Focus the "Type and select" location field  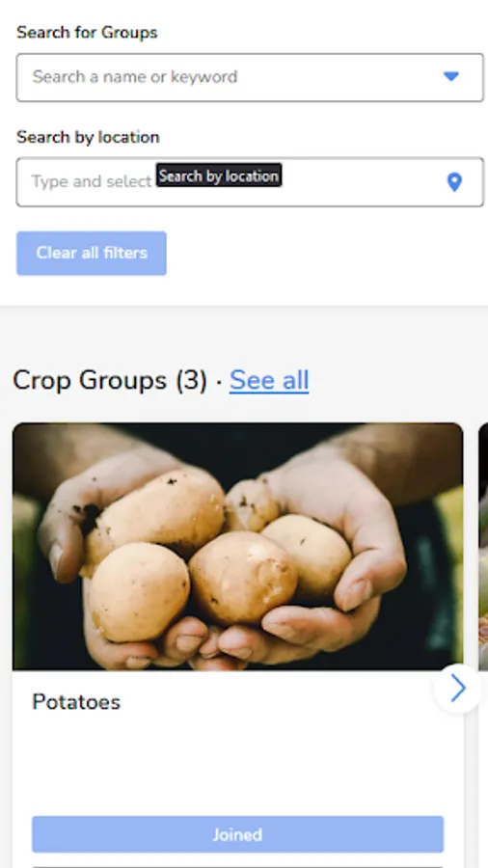250,182
